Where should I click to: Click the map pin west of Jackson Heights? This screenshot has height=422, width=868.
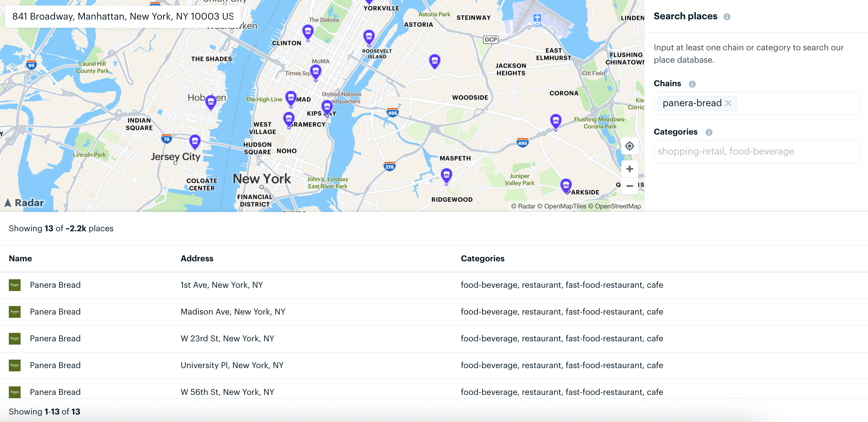click(x=435, y=62)
